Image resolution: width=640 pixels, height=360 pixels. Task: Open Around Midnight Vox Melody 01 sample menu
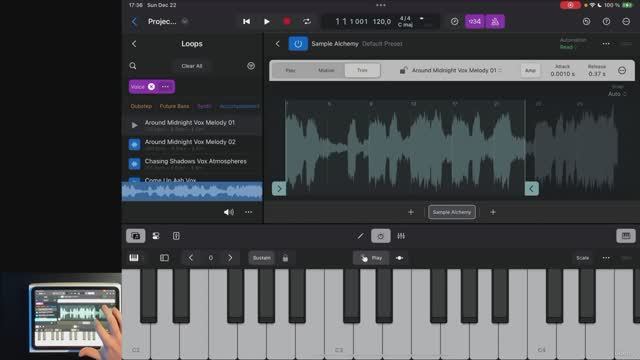coord(457,70)
